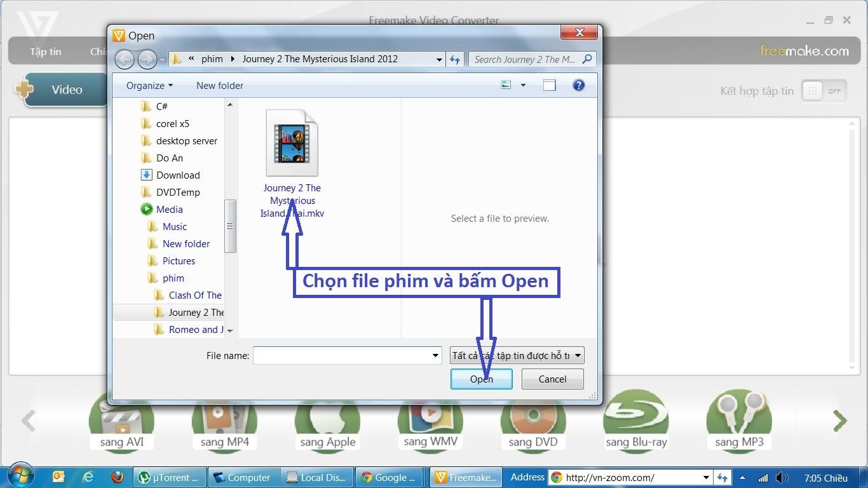Open the Tập tin menu
Viewport: 868px width, 488px height.
pyautogui.click(x=45, y=51)
